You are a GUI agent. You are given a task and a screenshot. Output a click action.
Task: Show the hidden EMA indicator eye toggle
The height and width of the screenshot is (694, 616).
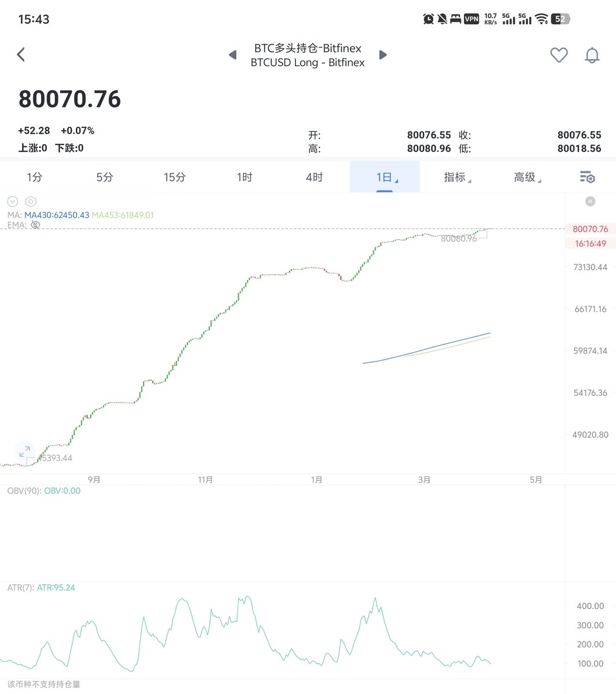coord(35,224)
